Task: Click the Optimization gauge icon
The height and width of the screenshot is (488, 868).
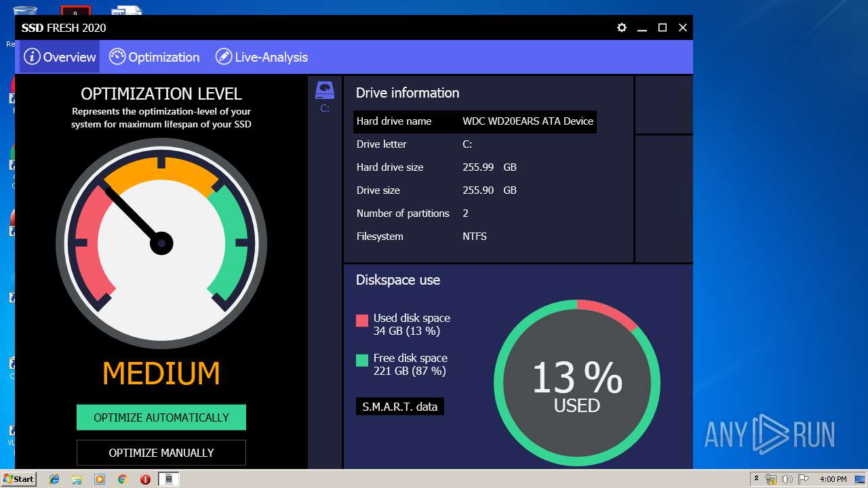Action: click(x=117, y=56)
